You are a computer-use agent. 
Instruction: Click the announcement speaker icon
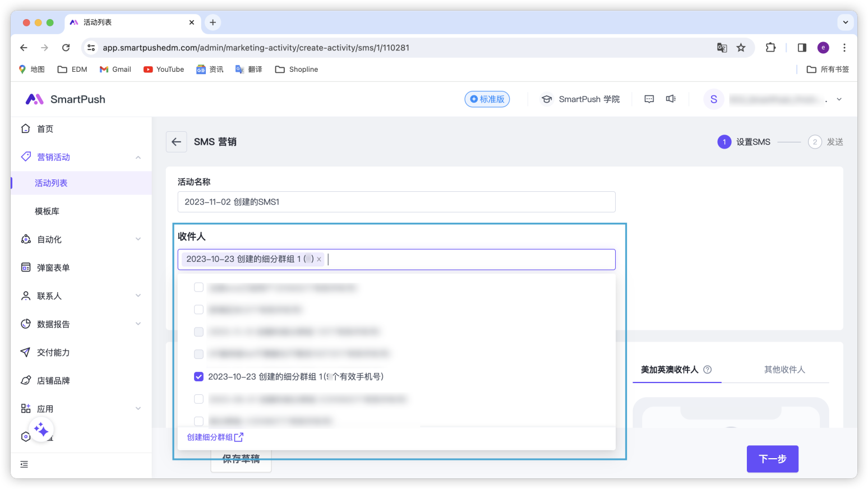pyautogui.click(x=671, y=99)
